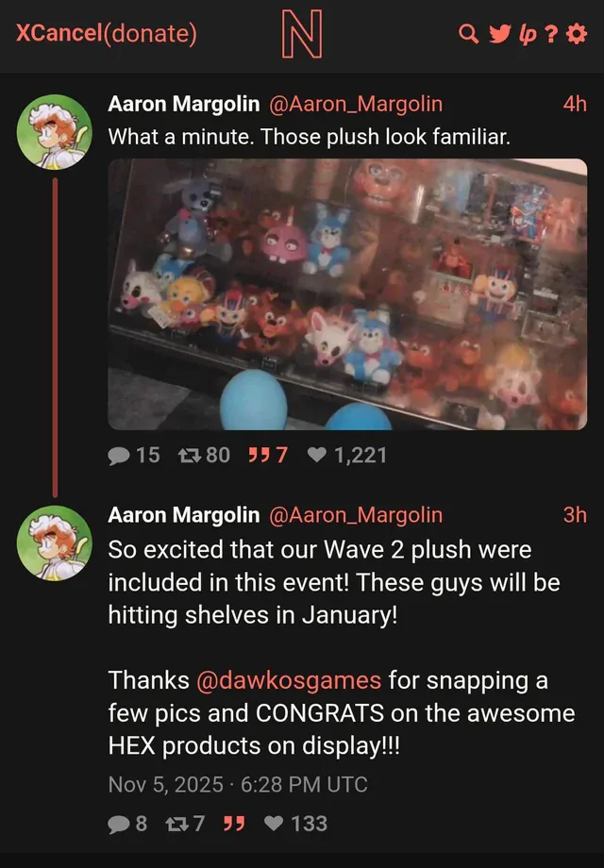Click heart icon with 133 likes
Screen dimensions: 604x868
point(274,823)
